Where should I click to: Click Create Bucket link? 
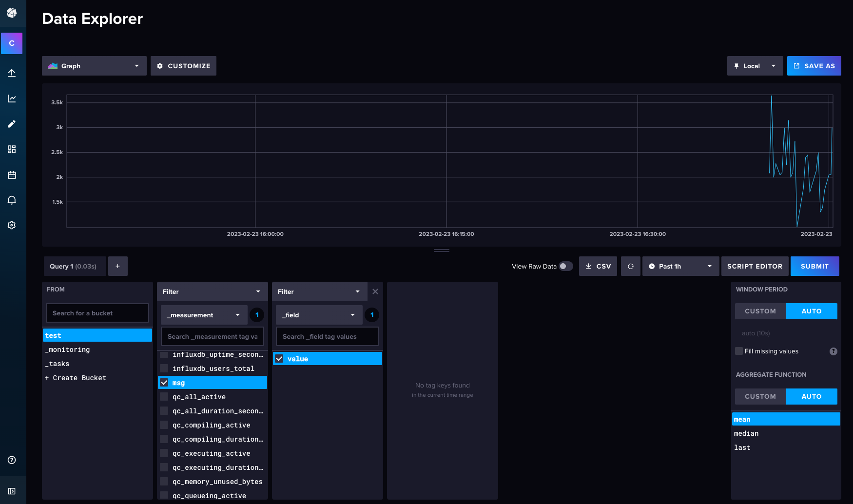(76, 378)
